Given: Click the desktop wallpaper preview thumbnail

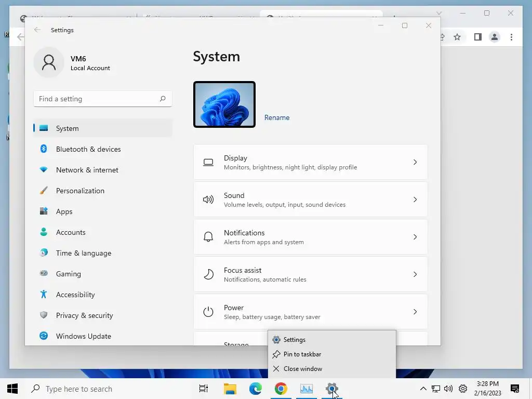Looking at the screenshot, I should [224, 104].
